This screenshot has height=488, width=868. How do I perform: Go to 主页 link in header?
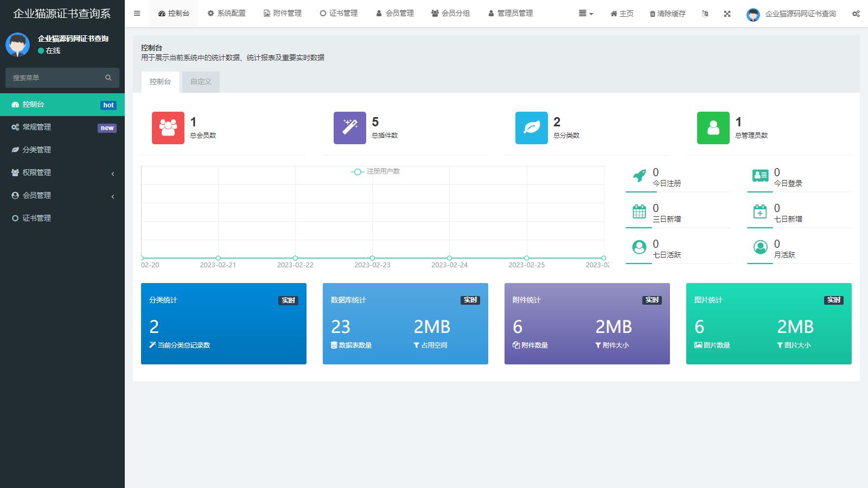coord(622,14)
